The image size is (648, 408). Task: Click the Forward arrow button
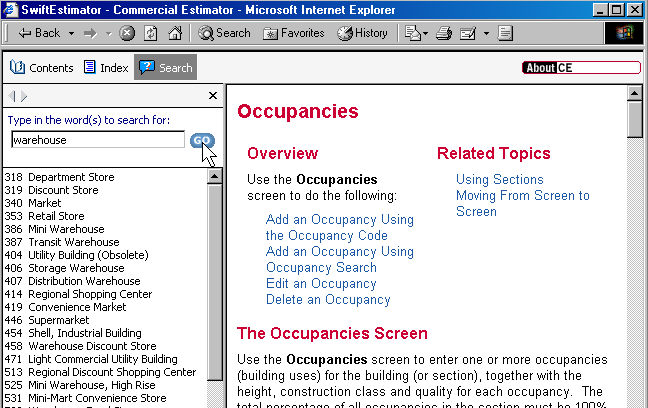pos(90,33)
